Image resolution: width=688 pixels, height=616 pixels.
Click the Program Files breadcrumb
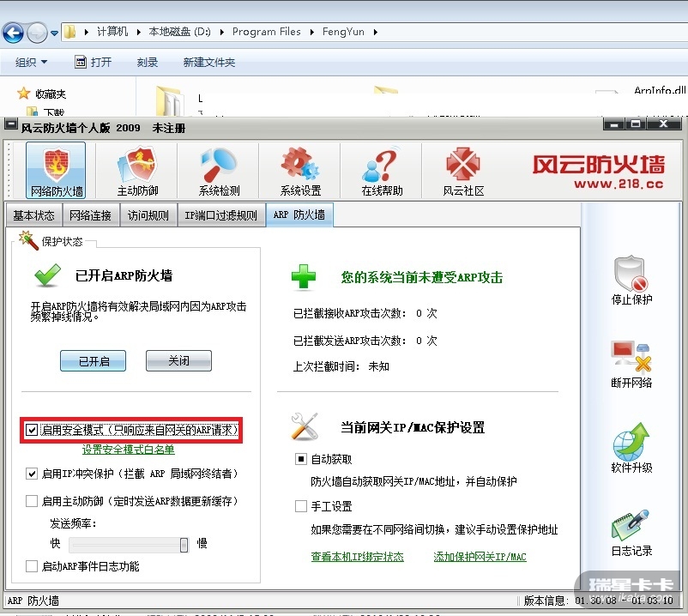click(266, 32)
